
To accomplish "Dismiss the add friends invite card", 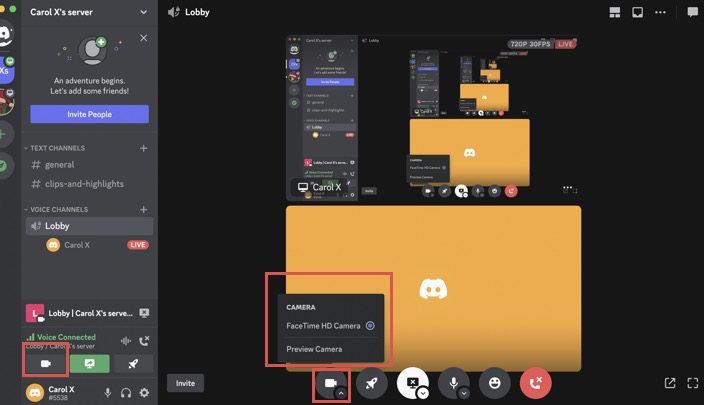I will click(x=144, y=38).
